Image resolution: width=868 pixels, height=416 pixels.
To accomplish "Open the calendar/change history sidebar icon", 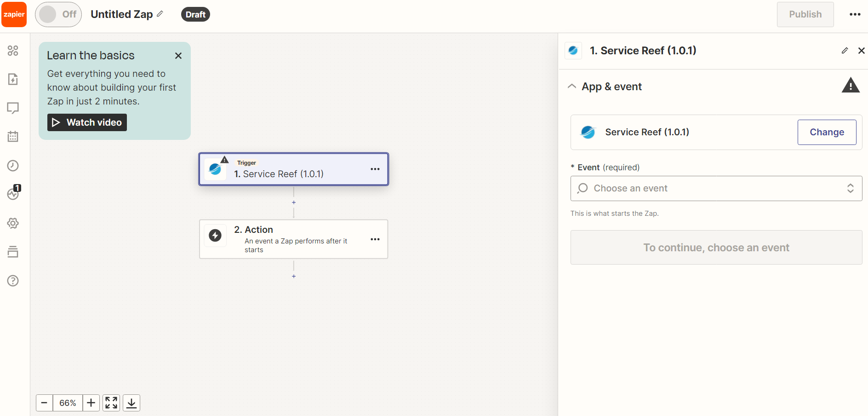I will tap(13, 137).
